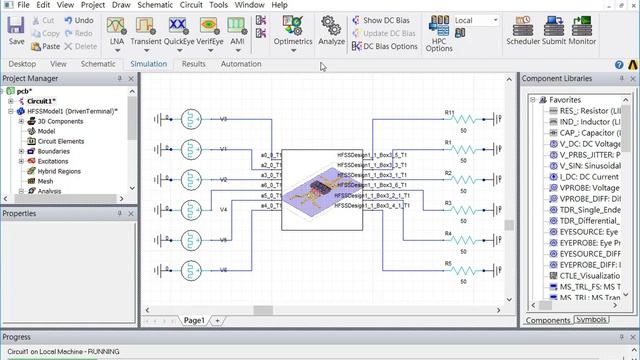Expand the Optimetrics dropdown arrow
Image resolution: width=640 pixels, height=360 pixels.
pos(293,51)
